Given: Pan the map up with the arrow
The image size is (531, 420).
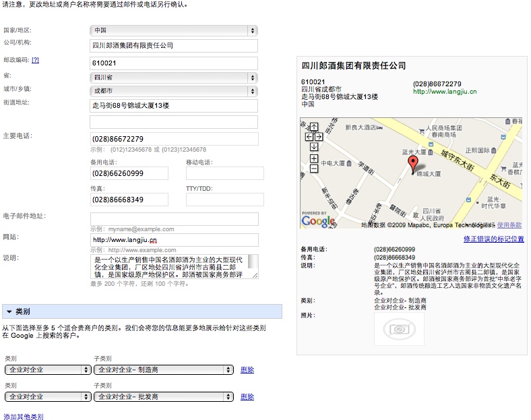Looking at the screenshot, I should coord(314,126).
